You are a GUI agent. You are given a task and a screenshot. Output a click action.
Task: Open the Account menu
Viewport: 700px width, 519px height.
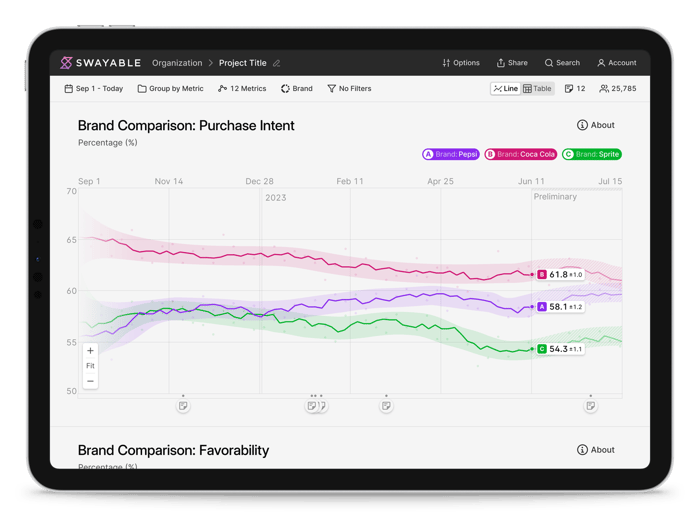(617, 63)
